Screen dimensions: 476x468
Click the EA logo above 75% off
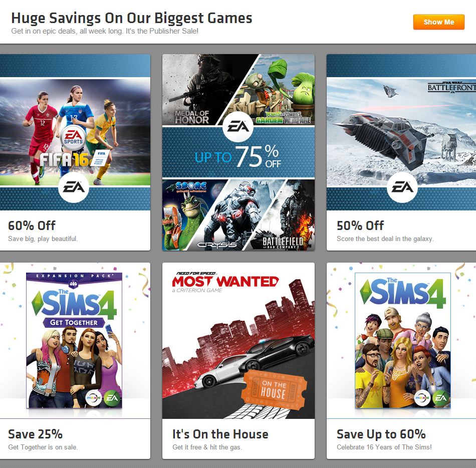click(x=238, y=127)
